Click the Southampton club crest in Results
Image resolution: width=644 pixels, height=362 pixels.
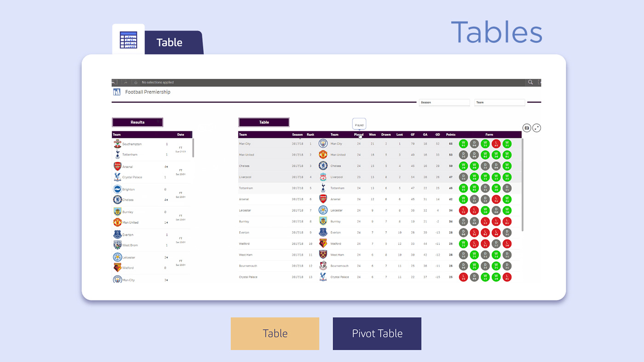(x=117, y=144)
